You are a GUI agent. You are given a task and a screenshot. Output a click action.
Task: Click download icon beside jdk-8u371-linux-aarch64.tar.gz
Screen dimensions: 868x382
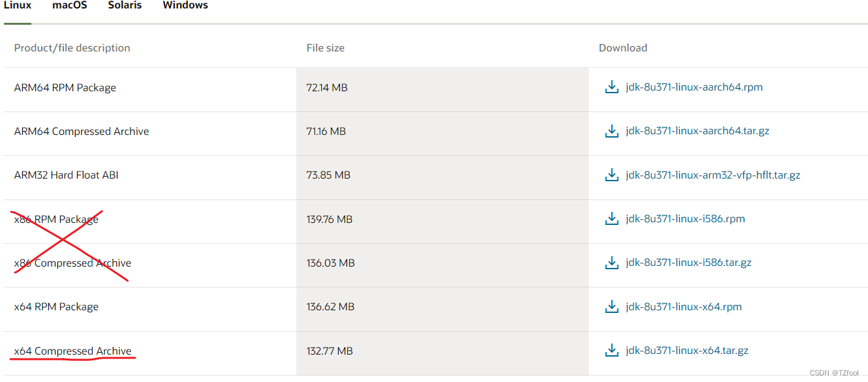click(x=612, y=131)
